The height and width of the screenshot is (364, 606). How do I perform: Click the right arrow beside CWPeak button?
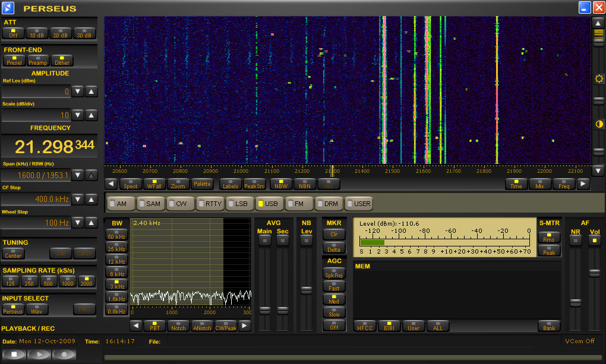click(244, 326)
